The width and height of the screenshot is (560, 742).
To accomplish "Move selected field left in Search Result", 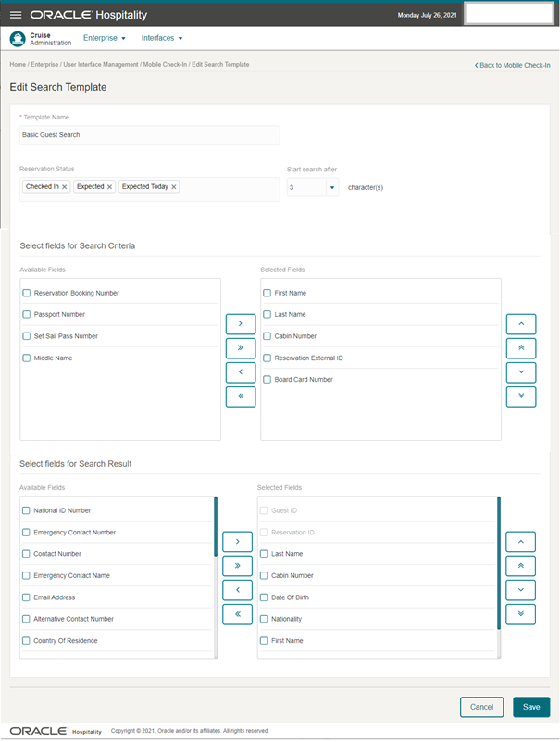I will tap(238, 590).
